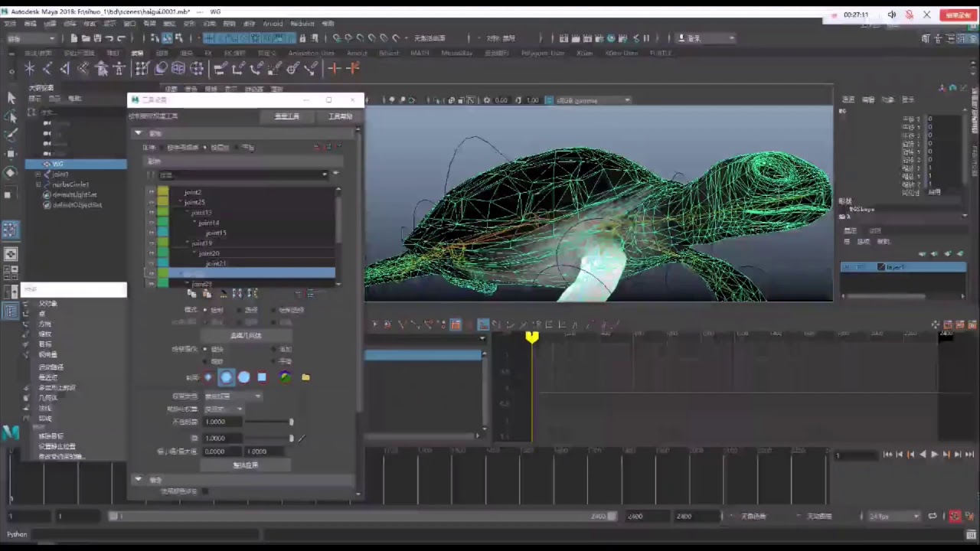Viewport: 980px width, 551px height.
Task: Choose the solid round brush profile
Action: 243,377
